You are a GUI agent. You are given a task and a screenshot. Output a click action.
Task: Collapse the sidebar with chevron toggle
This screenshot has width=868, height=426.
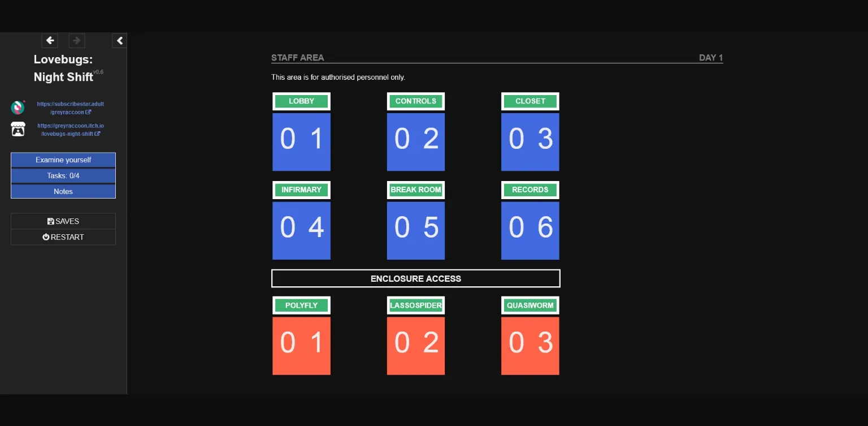[119, 40]
